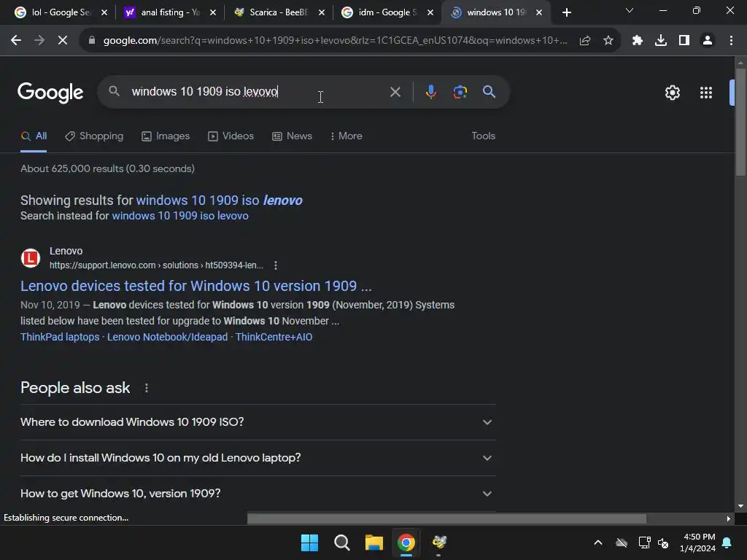Viewport: 747px width, 560px height.
Task: Open the search Tools options
Action: click(x=483, y=136)
